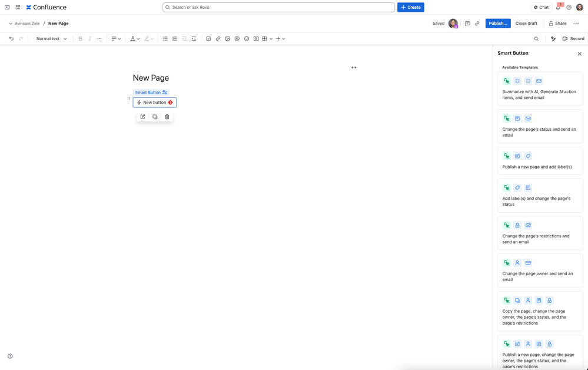Screen dimensions: 588x370
Task: Open the app switcher grid
Action: pyautogui.click(x=18, y=7)
